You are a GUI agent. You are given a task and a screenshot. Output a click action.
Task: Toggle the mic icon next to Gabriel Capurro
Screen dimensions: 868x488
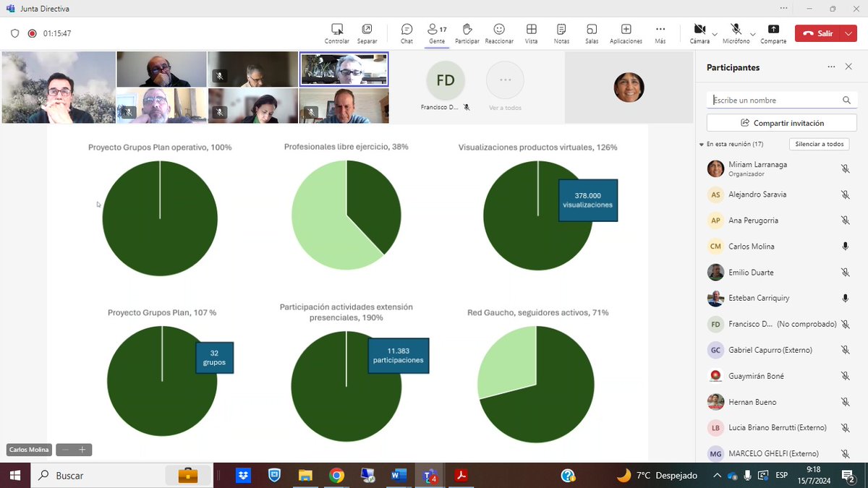pyautogui.click(x=845, y=350)
